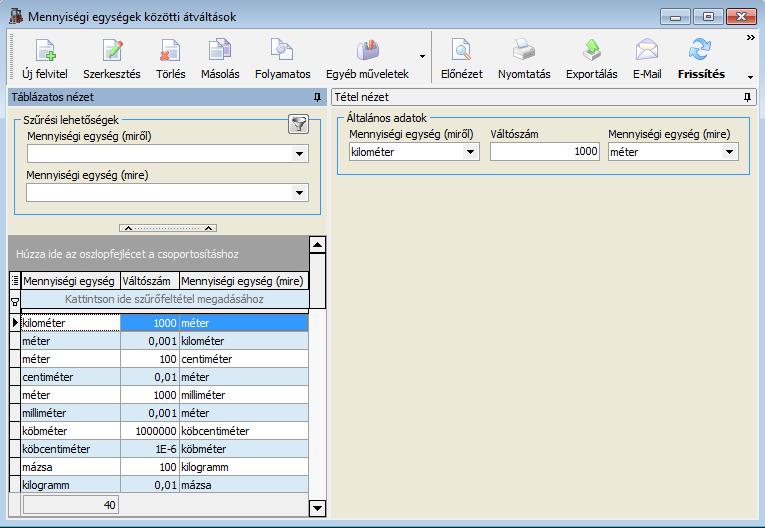Screen dimensions: 765x528
Task: Click the row indicator of the kilométer row
Action: (x=15, y=323)
